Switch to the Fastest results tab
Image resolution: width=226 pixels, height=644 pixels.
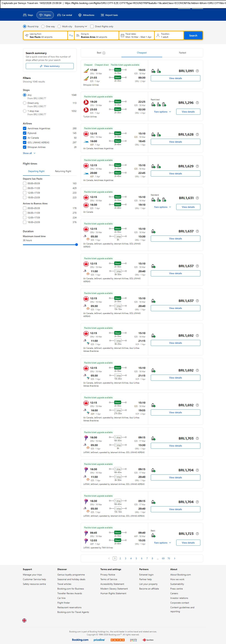point(182,53)
